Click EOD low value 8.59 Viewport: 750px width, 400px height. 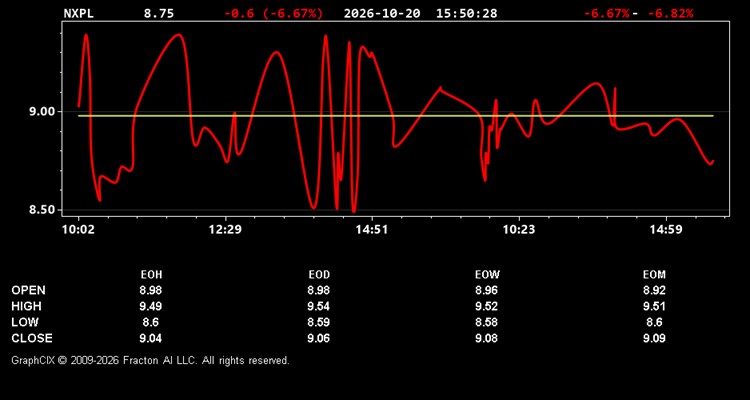click(319, 322)
